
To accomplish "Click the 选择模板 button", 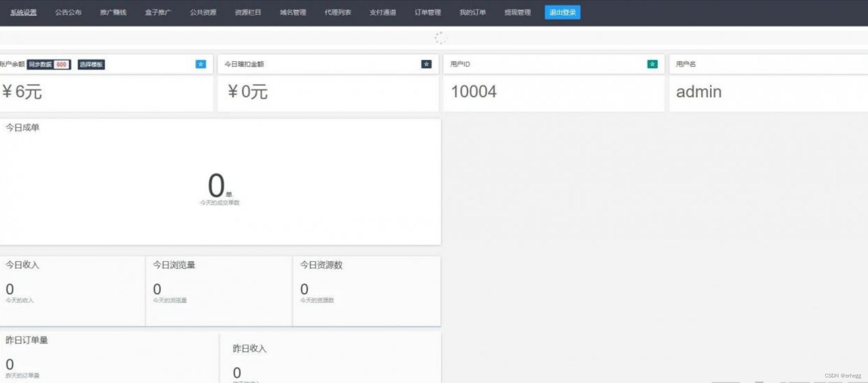I will (91, 64).
